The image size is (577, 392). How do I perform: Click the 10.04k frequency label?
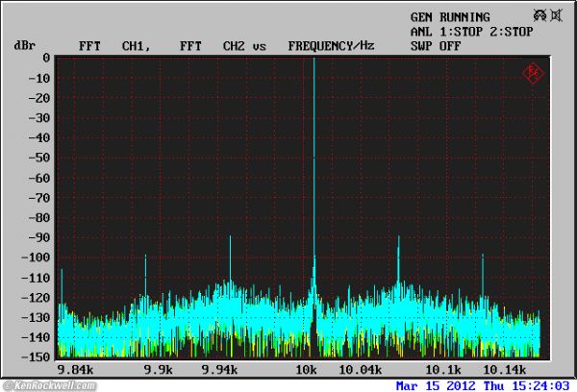[360, 370]
